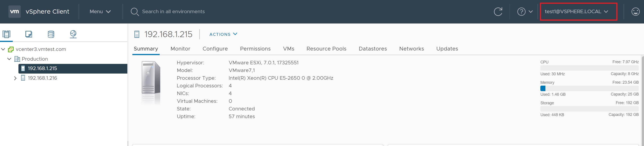The height and width of the screenshot is (146, 644).
Task: Open the test1@VSPHERE.LOCAL user dropdown
Action: (x=576, y=11)
